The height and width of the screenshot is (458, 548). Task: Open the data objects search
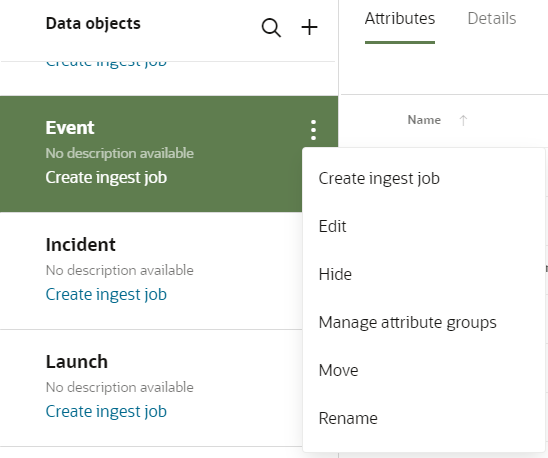(271, 28)
